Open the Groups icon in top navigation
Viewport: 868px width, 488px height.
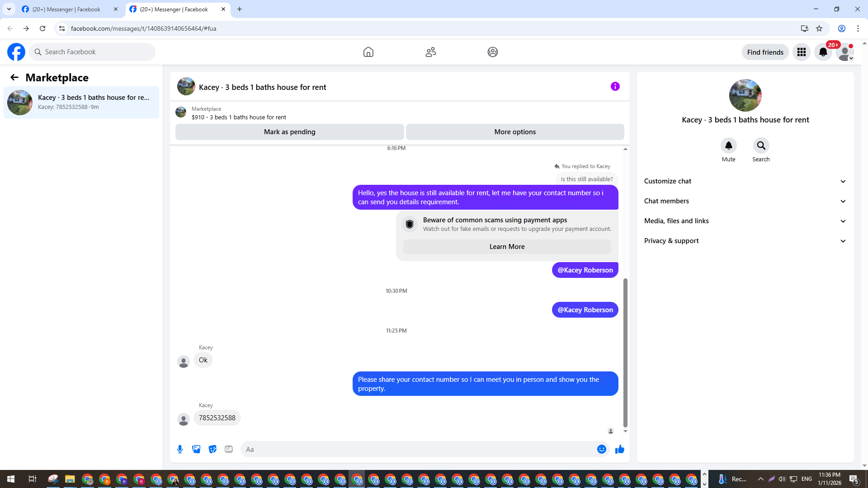click(x=493, y=52)
